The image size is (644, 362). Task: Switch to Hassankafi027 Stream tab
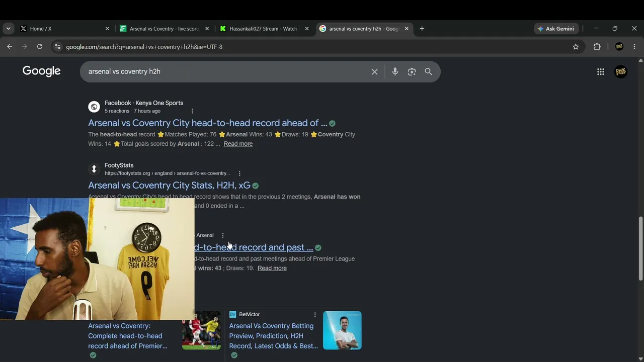pos(264,29)
